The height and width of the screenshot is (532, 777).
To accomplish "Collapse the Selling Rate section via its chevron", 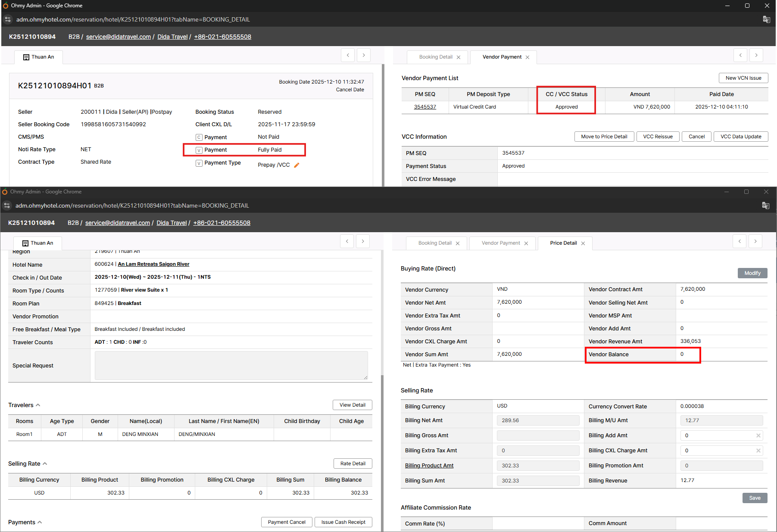I will pos(45,464).
